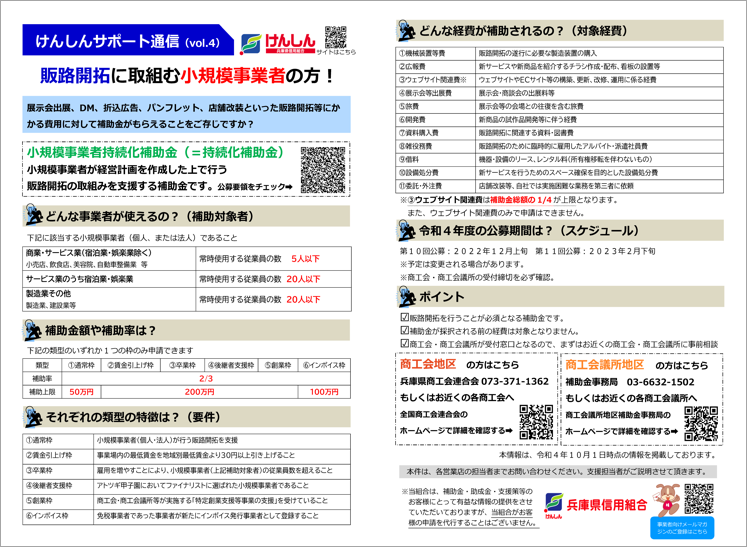Click the 販路開拓に取組む小規模事業者の方！ headline
This screenshot has height=547, width=747.
pyautogui.click(x=188, y=75)
